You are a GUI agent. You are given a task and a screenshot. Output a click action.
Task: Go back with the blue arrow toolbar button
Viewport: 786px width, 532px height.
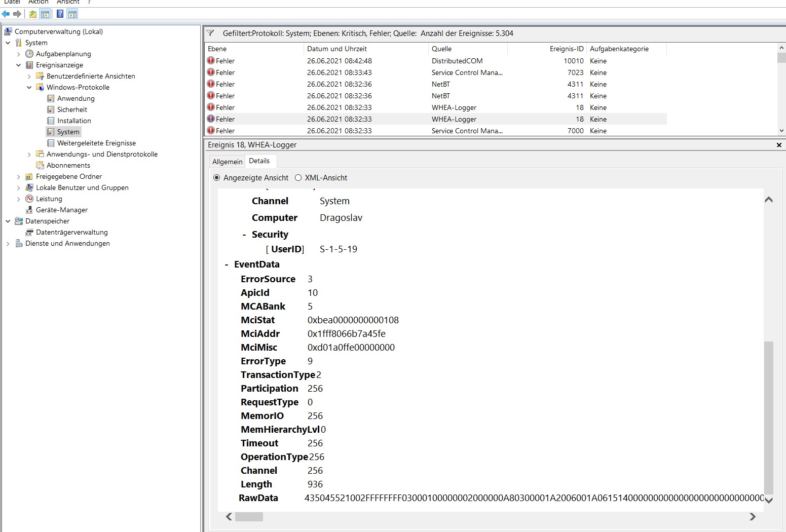coord(6,14)
